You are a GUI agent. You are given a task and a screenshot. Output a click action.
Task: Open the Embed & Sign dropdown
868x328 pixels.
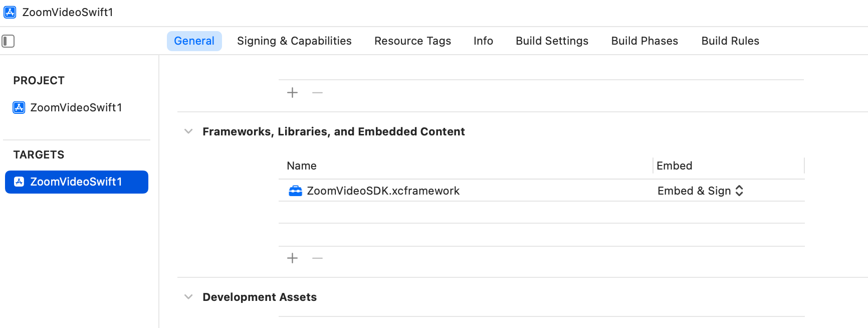[x=700, y=191]
